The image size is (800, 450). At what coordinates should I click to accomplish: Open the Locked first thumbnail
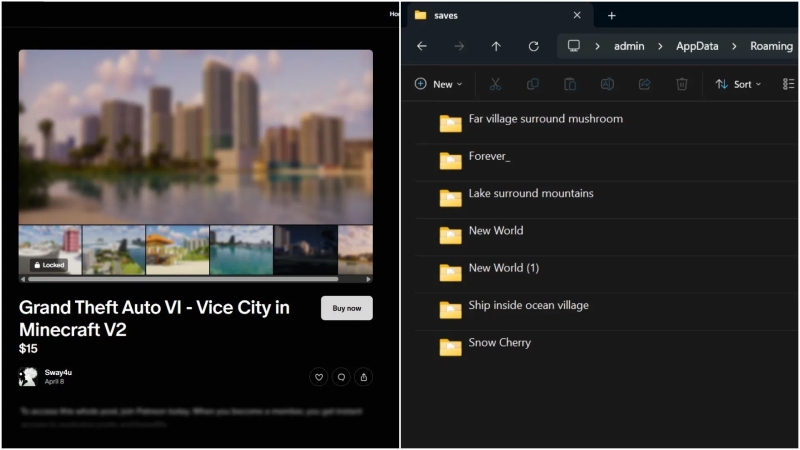click(x=50, y=250)
